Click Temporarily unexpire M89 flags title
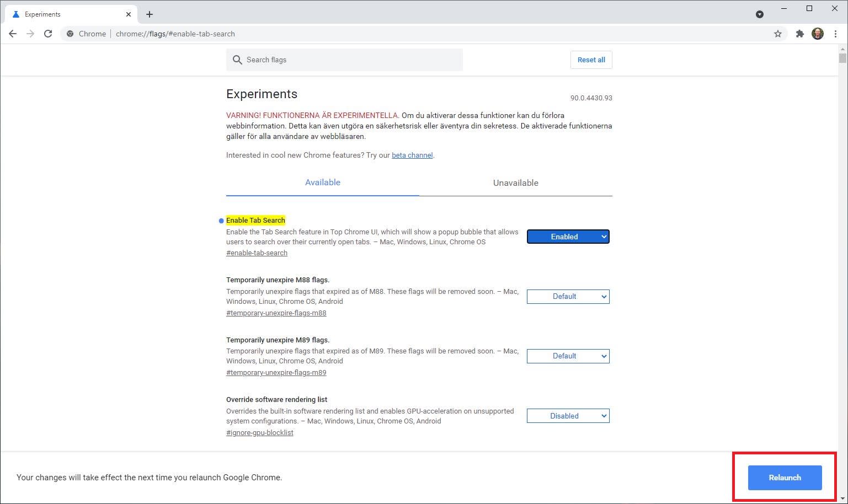This screenshot has width=848, height=504. [x=278, y=340]
